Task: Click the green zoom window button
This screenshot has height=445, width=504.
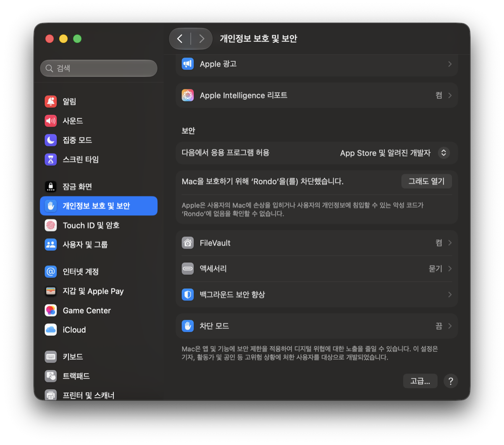Action: [77, 39]
